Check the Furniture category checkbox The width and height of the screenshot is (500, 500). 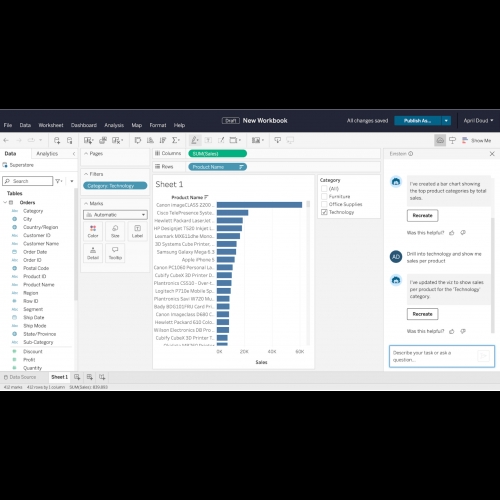[x=324, y=197]
